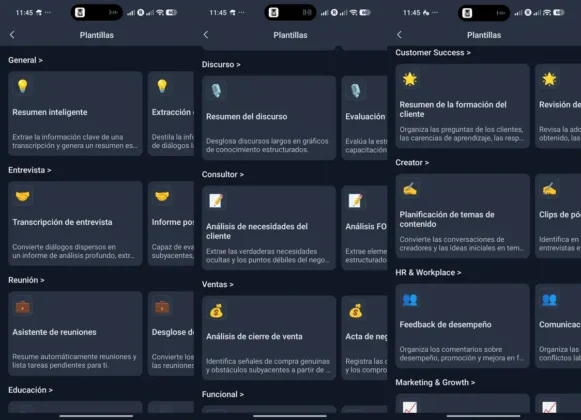Click handshake icon on Informe card
The height and width of the screenshot is (420, 581).
point(162,196)
